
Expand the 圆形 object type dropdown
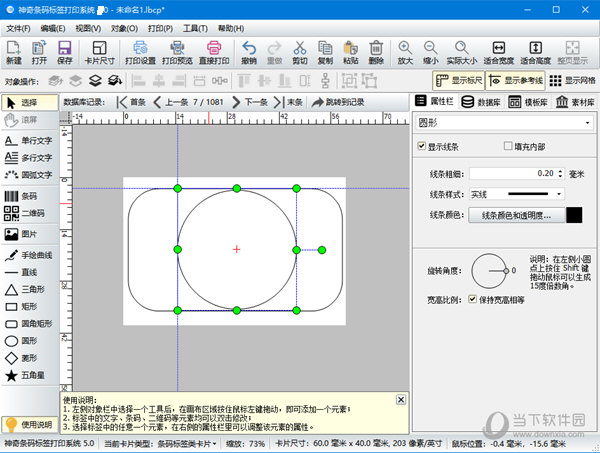point(587,123)
